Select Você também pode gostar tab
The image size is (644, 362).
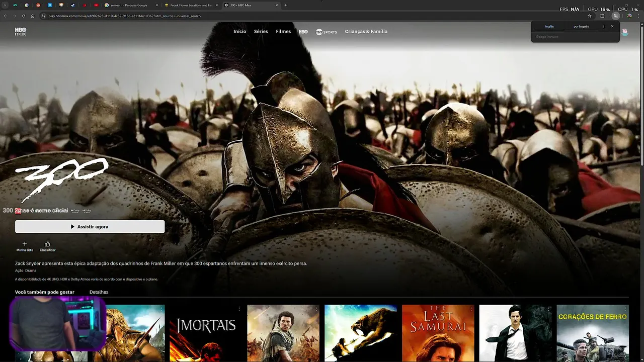tap(45, 292)
